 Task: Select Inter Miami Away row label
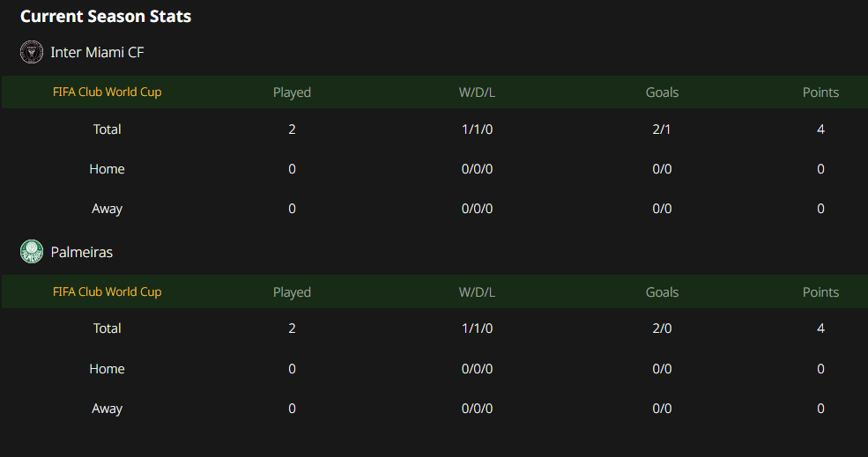point(107,209)
